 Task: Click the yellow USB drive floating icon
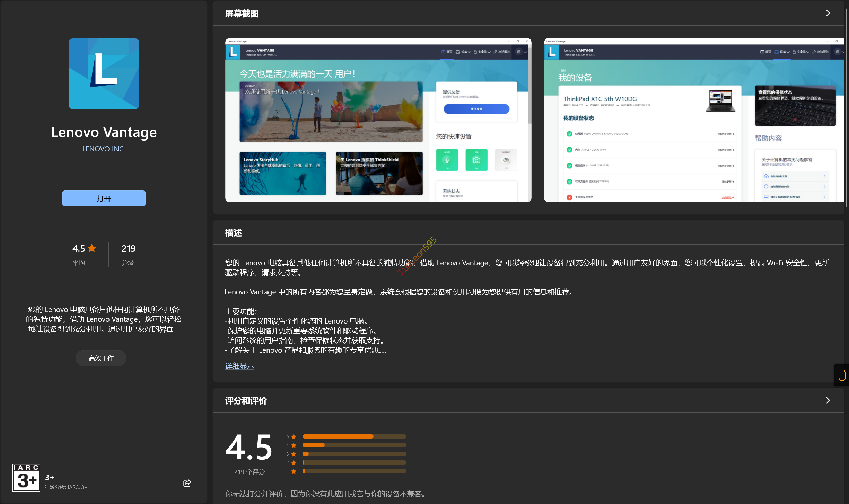842,375
